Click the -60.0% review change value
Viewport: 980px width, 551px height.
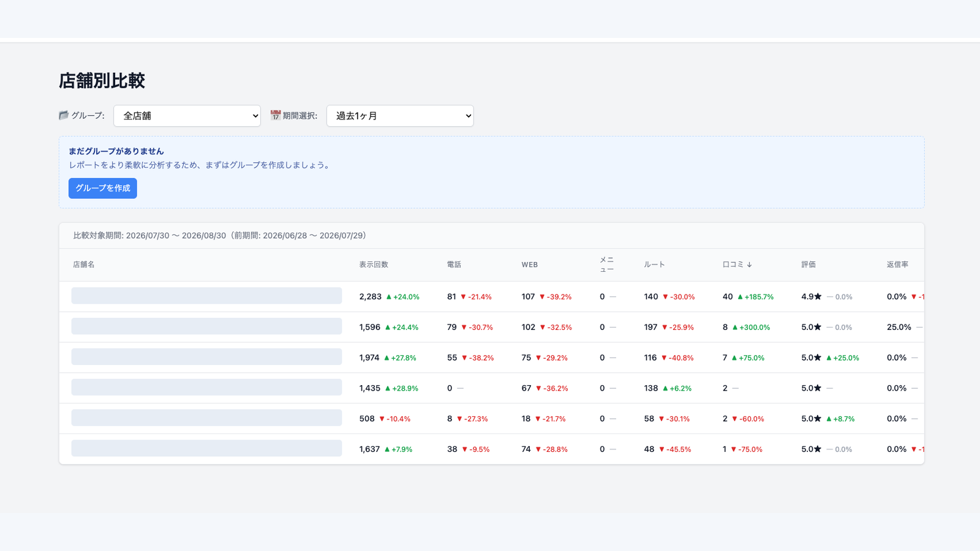coord(748,419)
